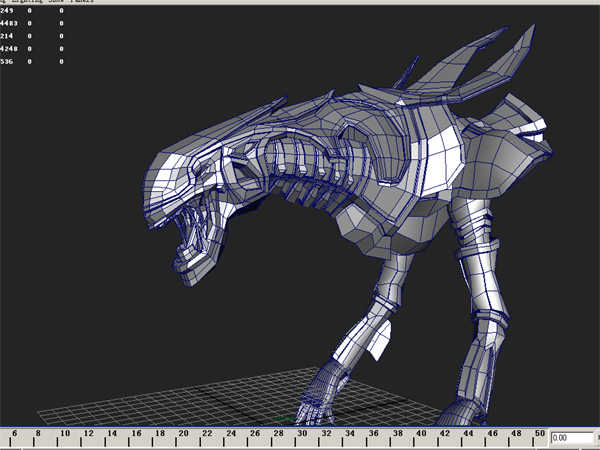Click the current time field showing 0.00
This screenshot has width=600, height=450.
point(572,438)
